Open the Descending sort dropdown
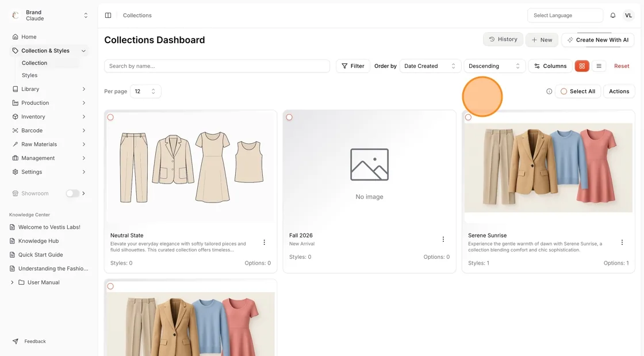The image size is (644, 356). (x=494, y=66)
